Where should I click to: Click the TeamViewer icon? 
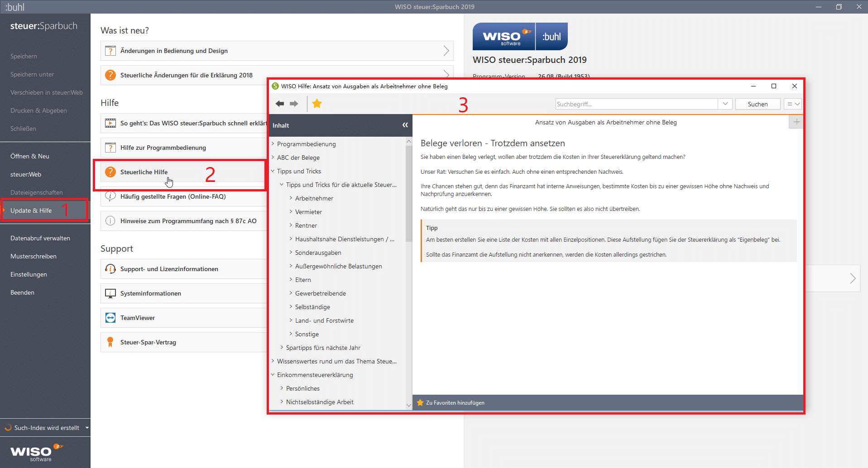[110, 318]
